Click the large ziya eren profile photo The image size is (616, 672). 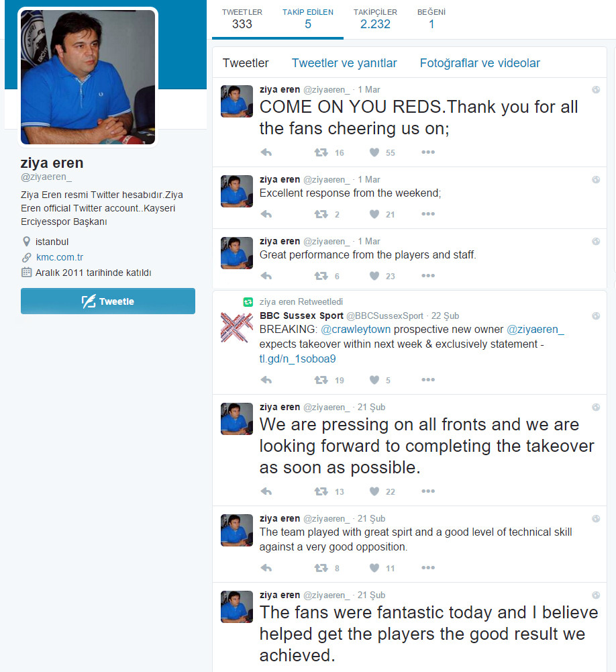tap(88, 77)
